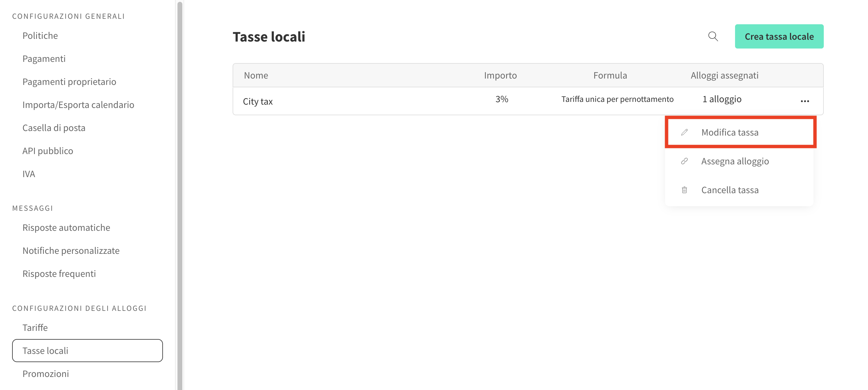Select "Pagamenti proprietario"
This screenshot has height=390, width=868.
pyautogui.click(x=69, y=81)
